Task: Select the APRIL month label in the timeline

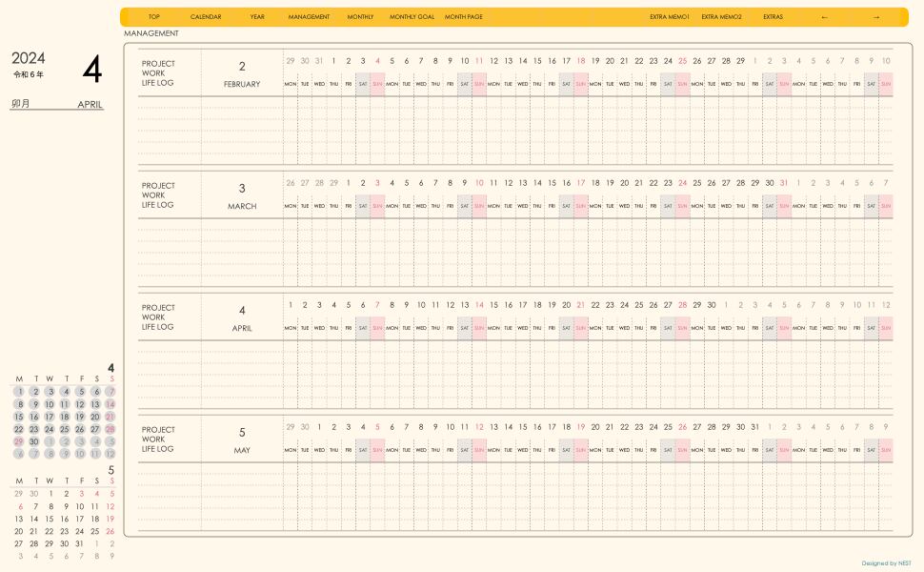Action: (x=242, y=328)
